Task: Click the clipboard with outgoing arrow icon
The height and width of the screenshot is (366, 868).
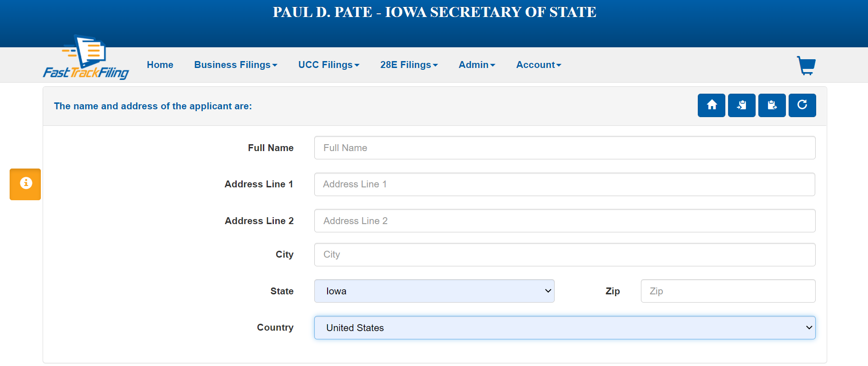Action: (x=772, y=105)
